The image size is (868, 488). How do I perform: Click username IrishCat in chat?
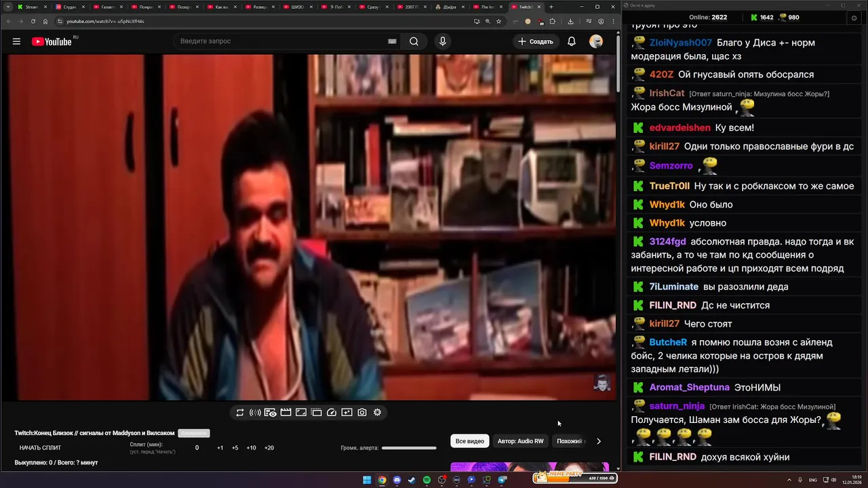(x=667, y=93)
